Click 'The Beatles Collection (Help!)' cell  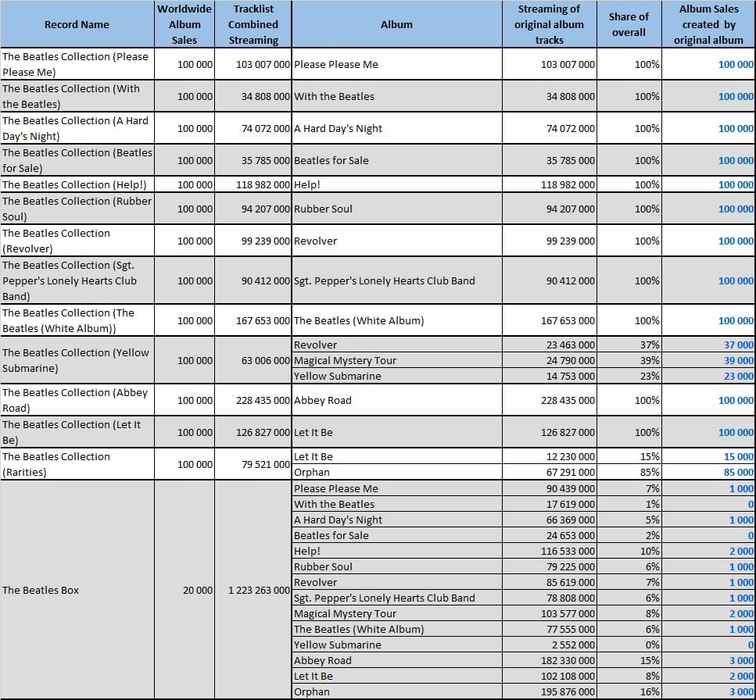click(77, 184)
